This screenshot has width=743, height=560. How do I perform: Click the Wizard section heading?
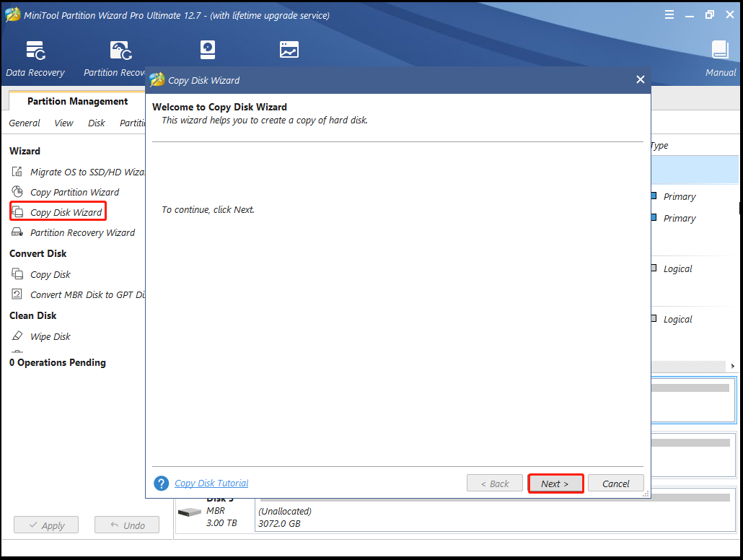[x=25, y=151]
